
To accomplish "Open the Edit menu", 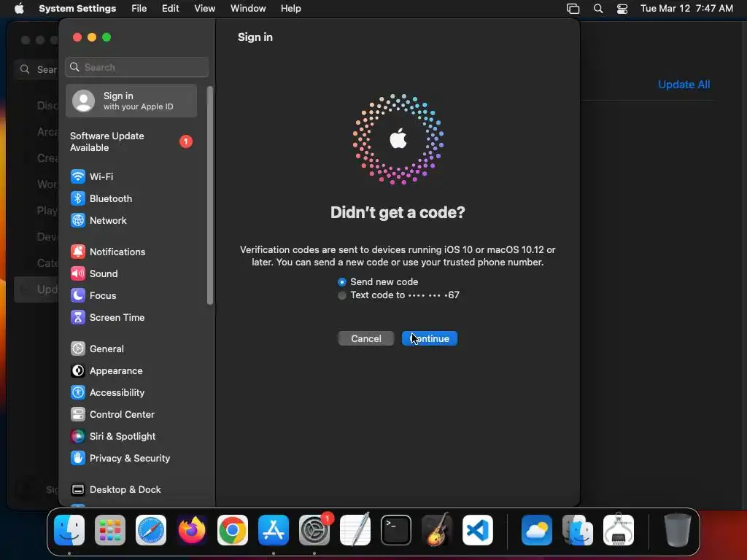I will point(170,9).
